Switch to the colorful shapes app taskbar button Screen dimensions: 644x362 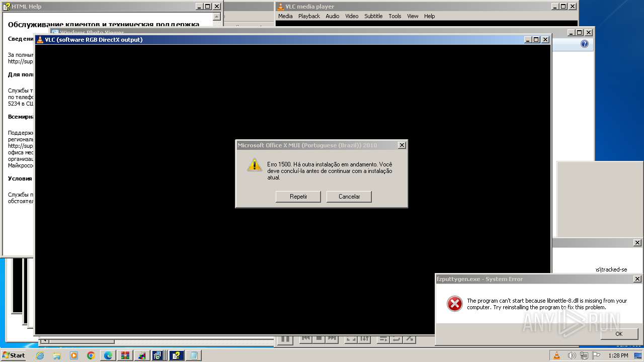[142, 355]
